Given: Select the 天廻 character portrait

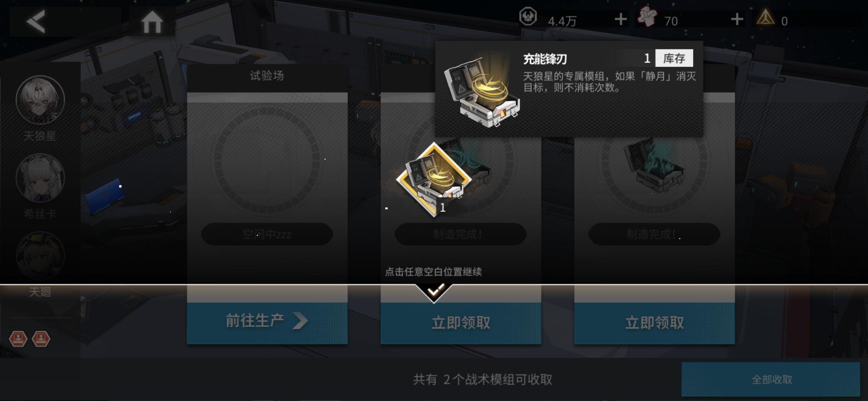Looking at the screenshot, I should pos(40,256).
